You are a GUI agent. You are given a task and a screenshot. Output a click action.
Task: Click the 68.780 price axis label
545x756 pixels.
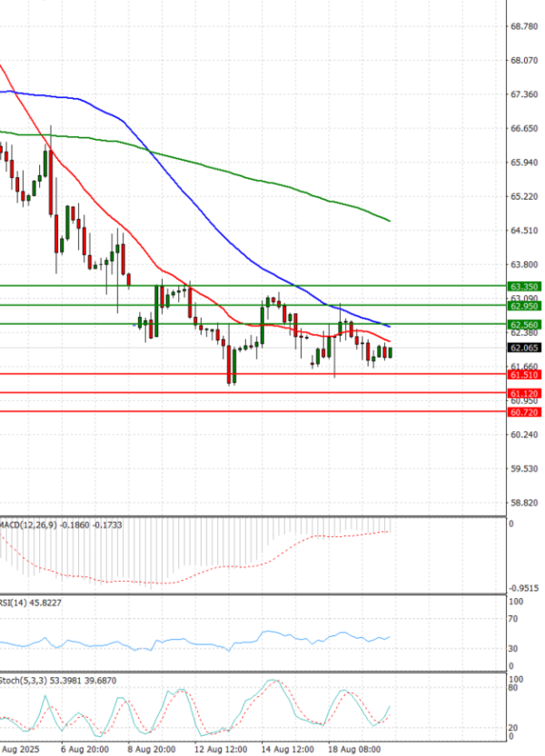coord(524,26)
